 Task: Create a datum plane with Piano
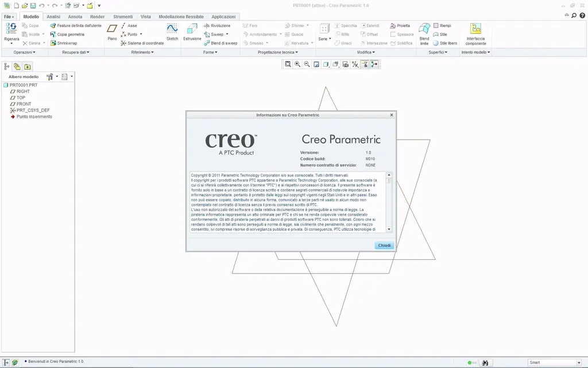(x=112, y=32)
